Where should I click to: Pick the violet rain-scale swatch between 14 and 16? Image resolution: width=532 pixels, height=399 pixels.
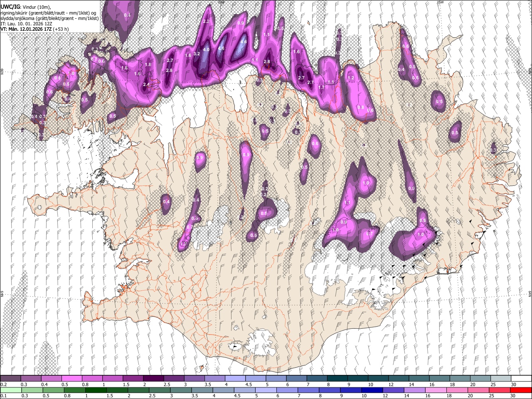(414, 390)
